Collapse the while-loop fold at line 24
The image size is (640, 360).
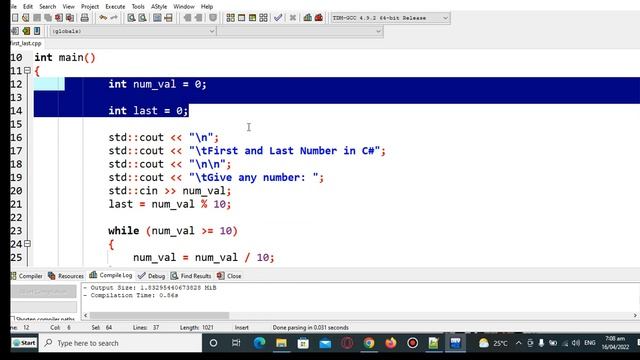click(27, 244)
